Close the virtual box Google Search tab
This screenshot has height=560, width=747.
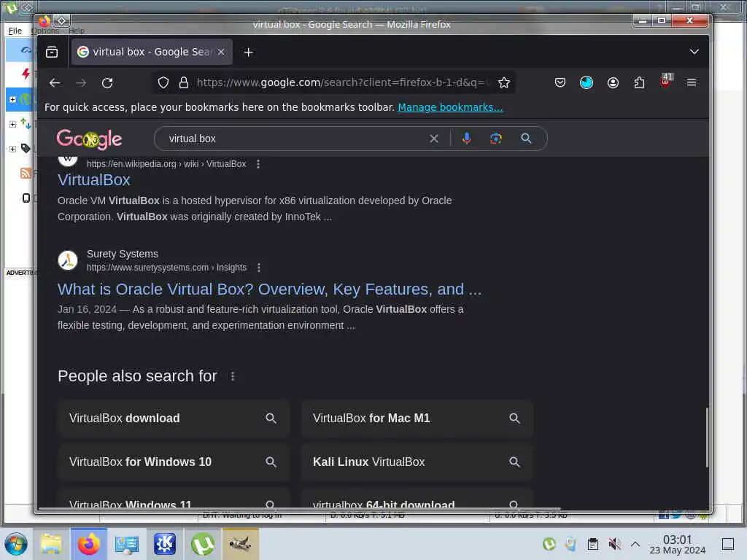221,52
